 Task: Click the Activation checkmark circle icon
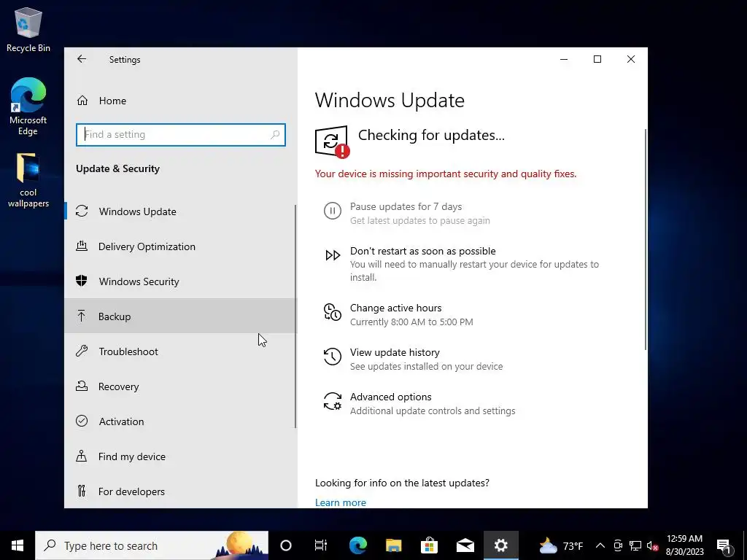tap(82, 421)
